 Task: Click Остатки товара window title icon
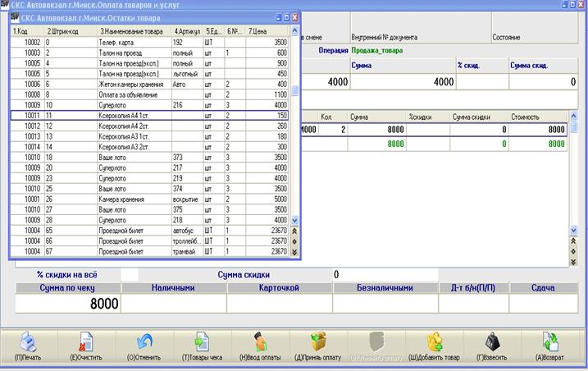click(x=15, y=18)
